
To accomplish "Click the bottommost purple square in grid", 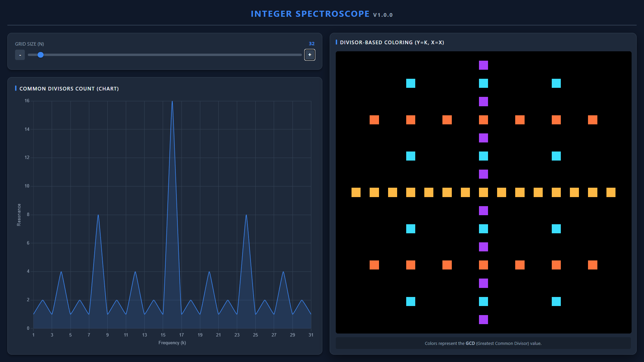I will [483, 319].
